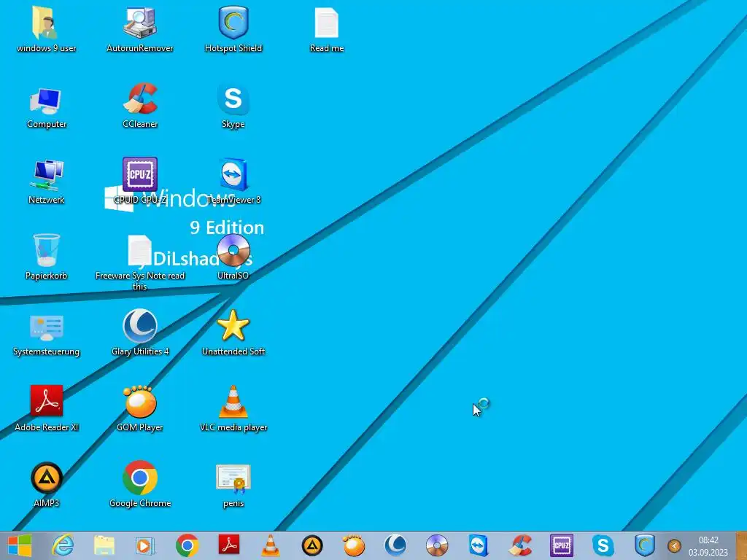Click the CCleaner desktop shortcut
Viewport: 747px width, 560px height.
139,106
